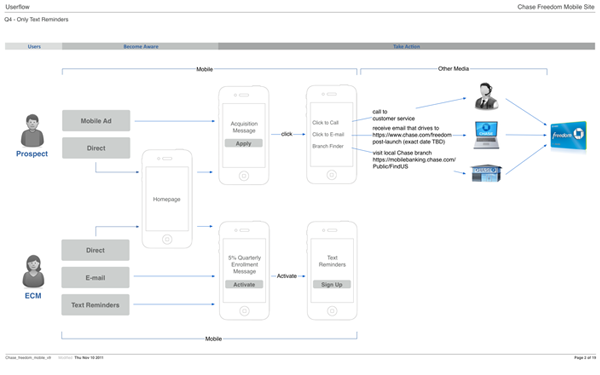Tap Click to E-mail option
The width and height of the screenshot is (600, 375).
coord(328,134)
